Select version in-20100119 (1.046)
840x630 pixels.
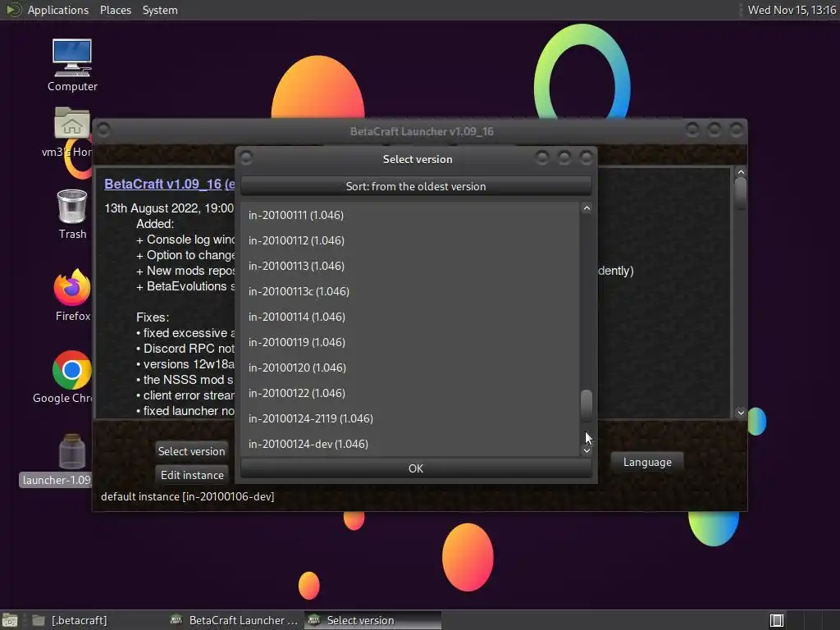click(x=410, y=342)
